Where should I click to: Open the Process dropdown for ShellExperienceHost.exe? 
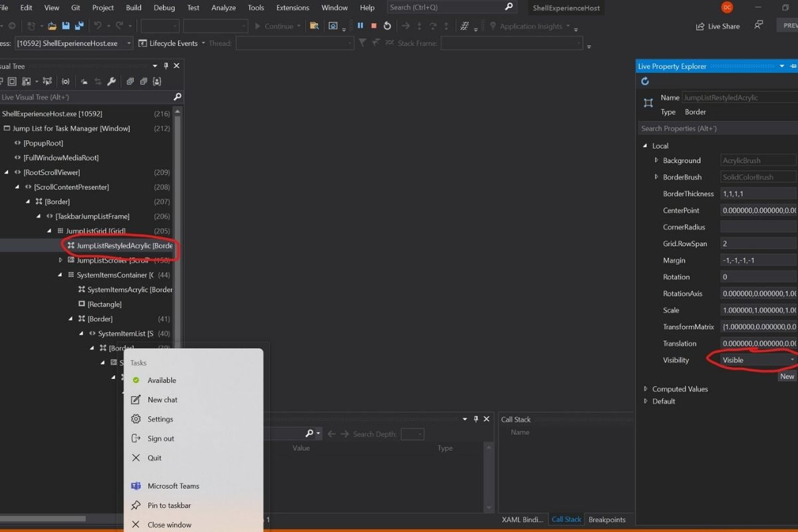click(128, 43)
